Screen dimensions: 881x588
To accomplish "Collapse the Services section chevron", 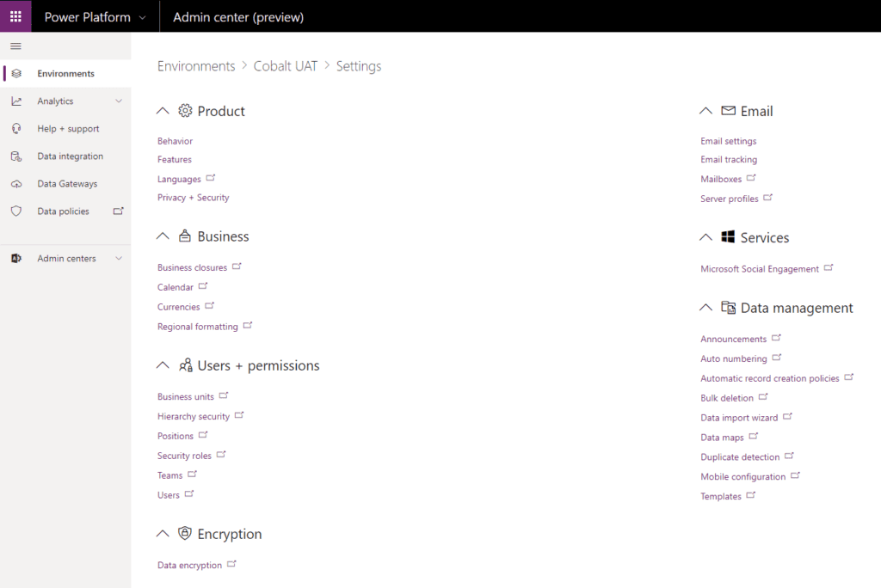I will pos(705,237).
